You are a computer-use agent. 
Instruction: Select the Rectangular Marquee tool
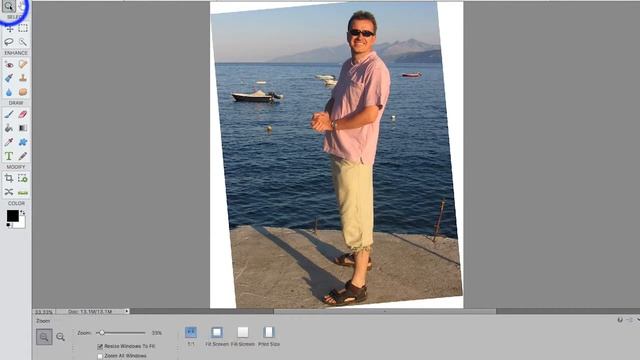tap(23, 28)
